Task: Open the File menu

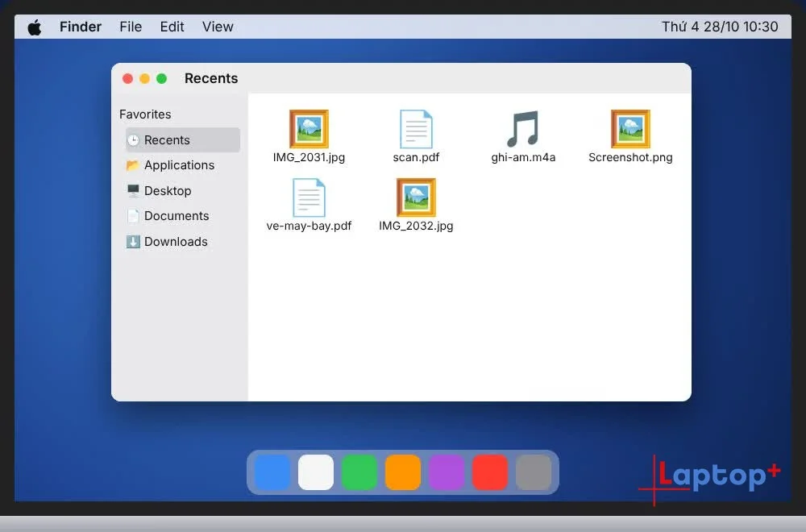Action: point(131,27)
